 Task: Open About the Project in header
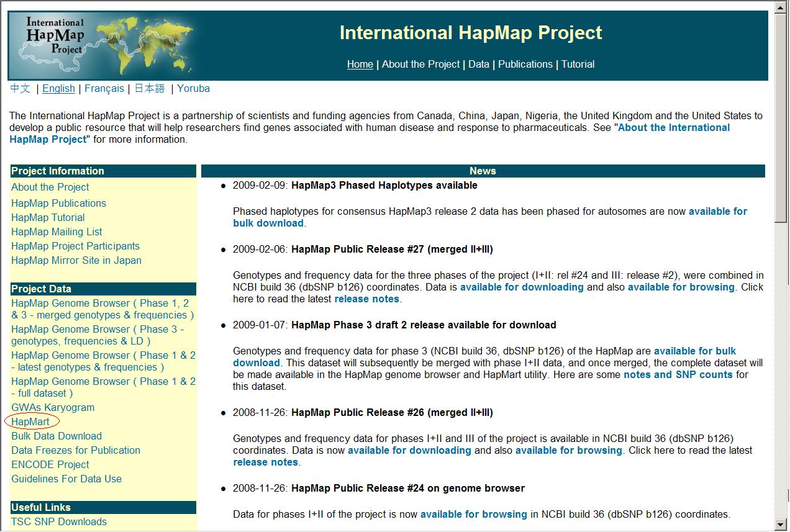420,65
